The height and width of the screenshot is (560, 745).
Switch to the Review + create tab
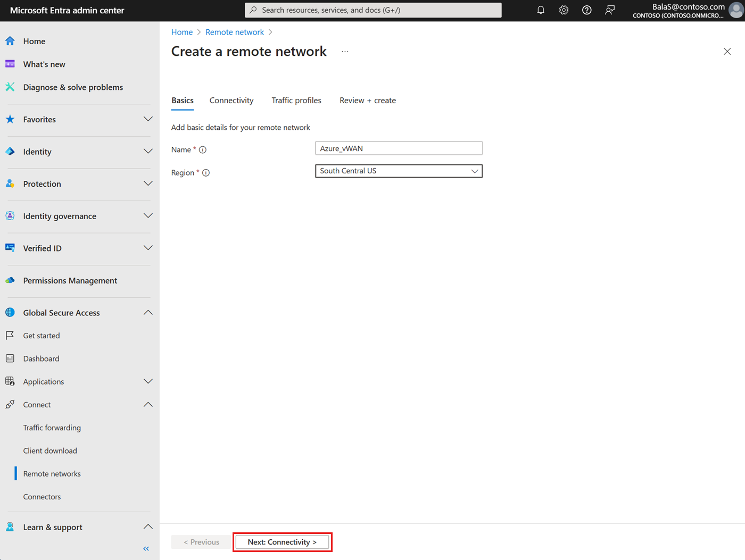tap(367, 100)
